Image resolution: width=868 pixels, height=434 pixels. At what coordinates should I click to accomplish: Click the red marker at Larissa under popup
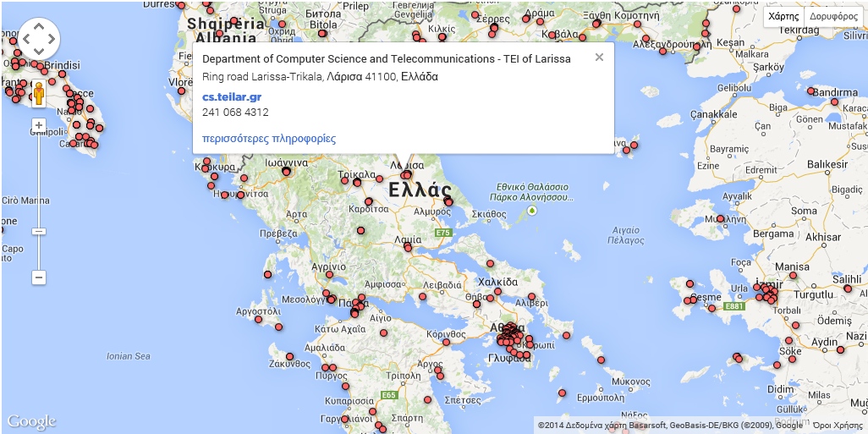coord(407,175)
